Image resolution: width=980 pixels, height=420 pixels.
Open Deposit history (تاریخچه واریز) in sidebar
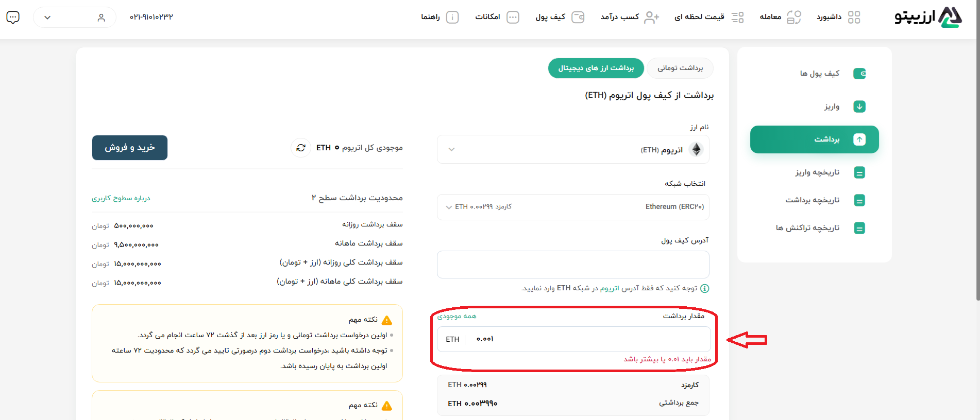click(817, 172)
